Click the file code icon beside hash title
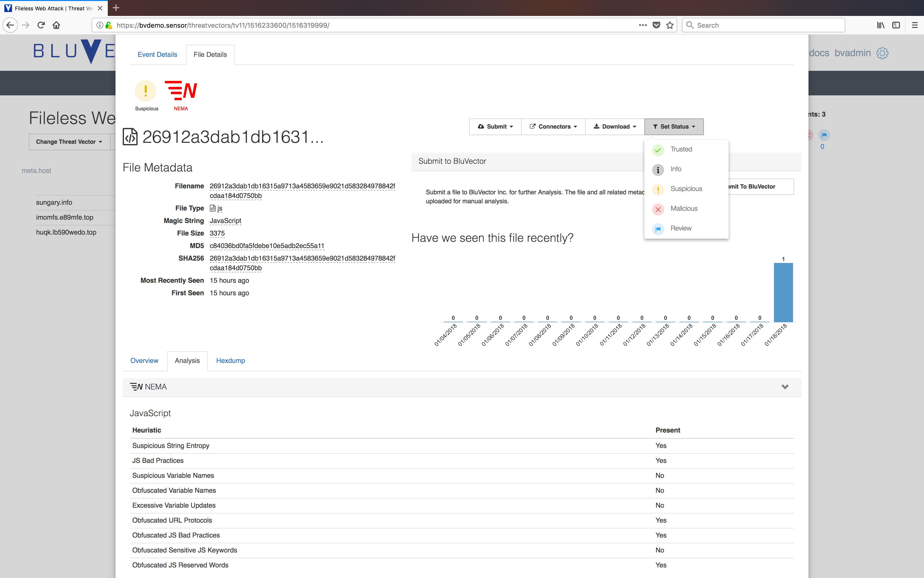 (x=130, y=137)
